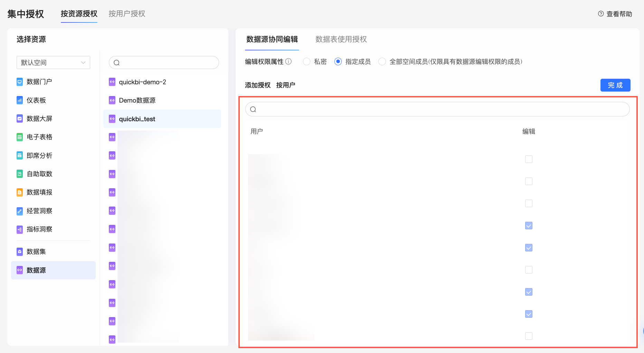Click the 数据源 data source icon
This screenshot has height=353, width=644.
point(20,270)
